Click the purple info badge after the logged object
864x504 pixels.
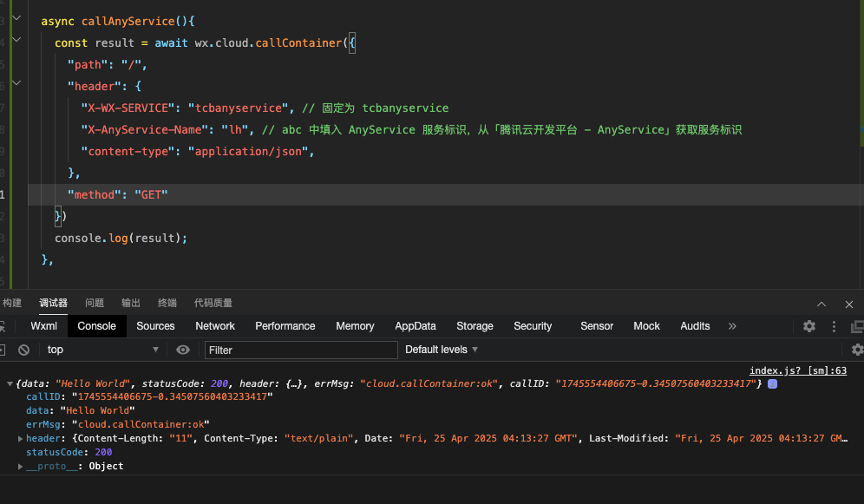773,384
